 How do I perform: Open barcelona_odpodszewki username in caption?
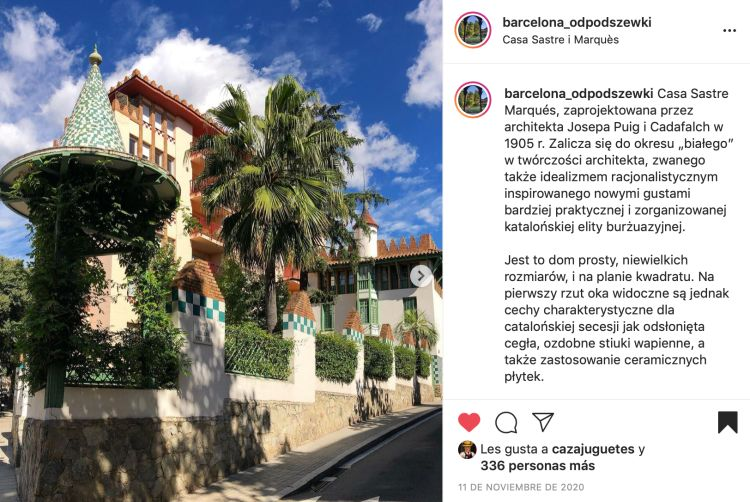click(579, 93)
